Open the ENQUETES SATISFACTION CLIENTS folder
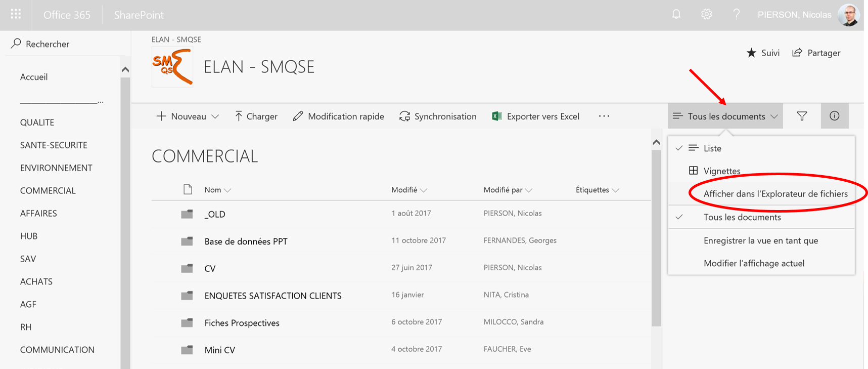Viewport: 868px width, 369px height. 272,296
